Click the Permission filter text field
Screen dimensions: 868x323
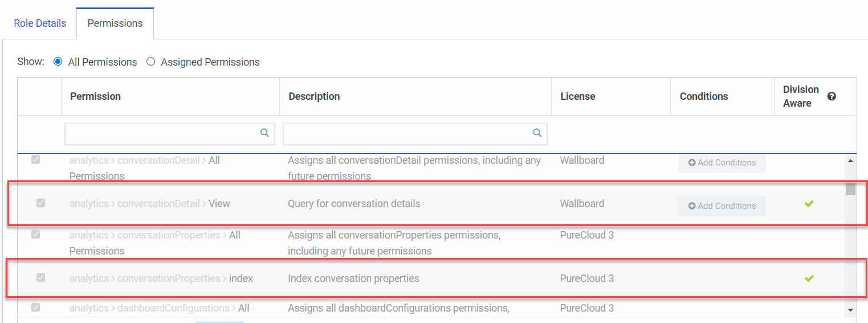pyautogui.click(x=162, y=134)
